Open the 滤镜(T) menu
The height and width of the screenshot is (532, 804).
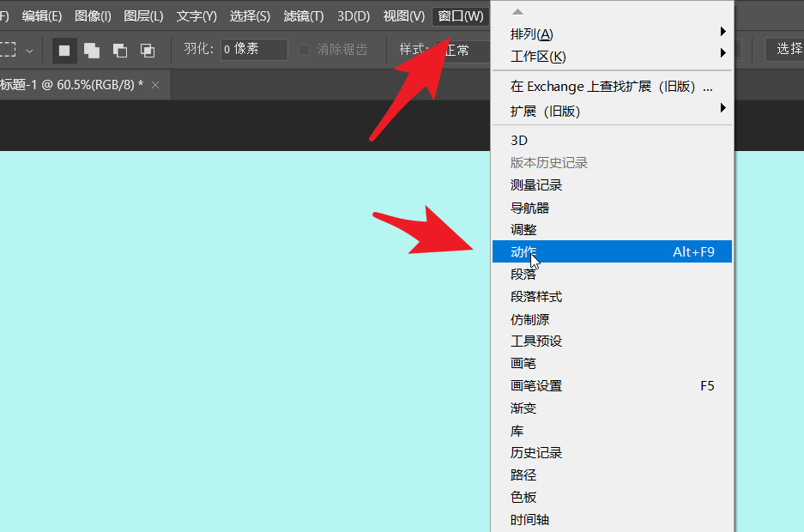tap(304, 16)
